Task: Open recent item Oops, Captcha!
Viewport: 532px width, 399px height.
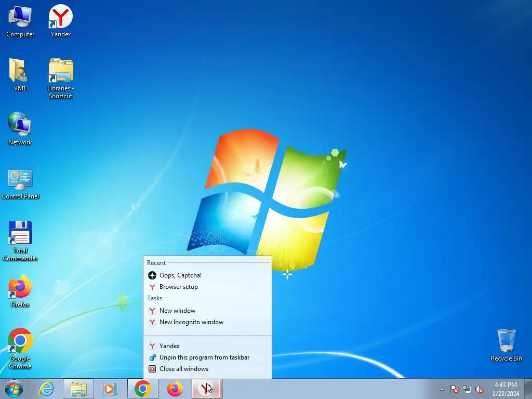Action: coord(207,275)
